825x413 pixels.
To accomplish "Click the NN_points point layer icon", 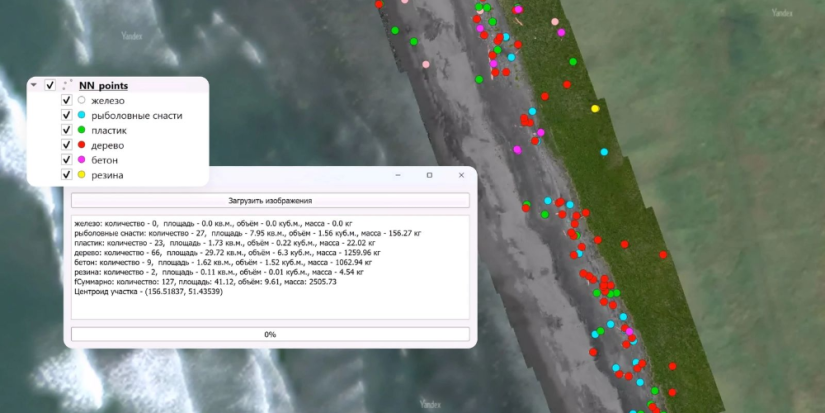I will (x=67, y=85).
